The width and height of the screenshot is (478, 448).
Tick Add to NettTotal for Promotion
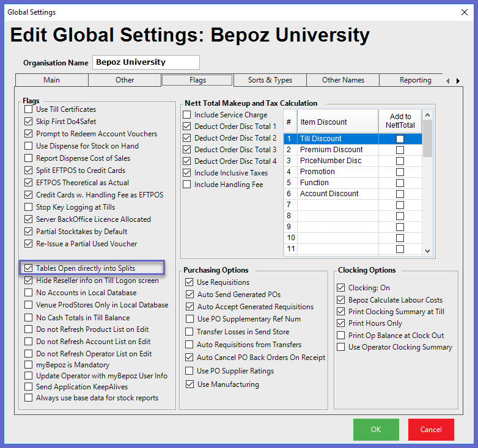[x=400, y=172]
